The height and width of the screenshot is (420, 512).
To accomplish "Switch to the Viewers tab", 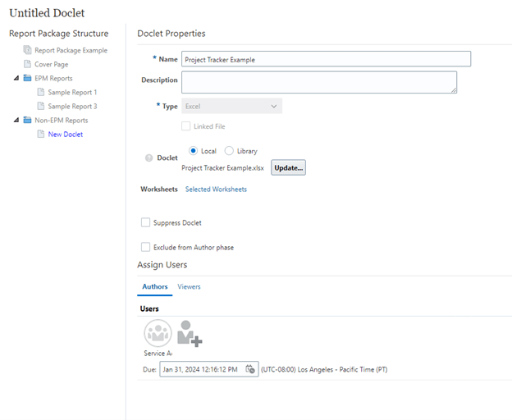I will point(189,287).
